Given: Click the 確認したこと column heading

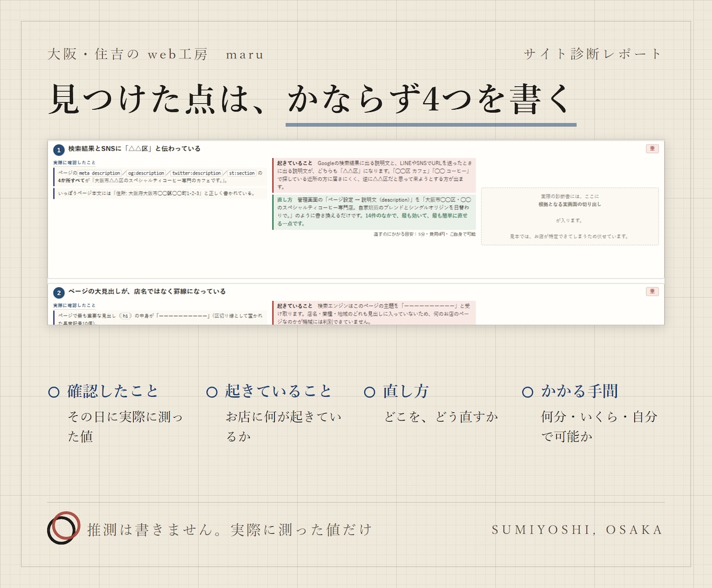Looking at the screenshot, I should coord(113,391).
